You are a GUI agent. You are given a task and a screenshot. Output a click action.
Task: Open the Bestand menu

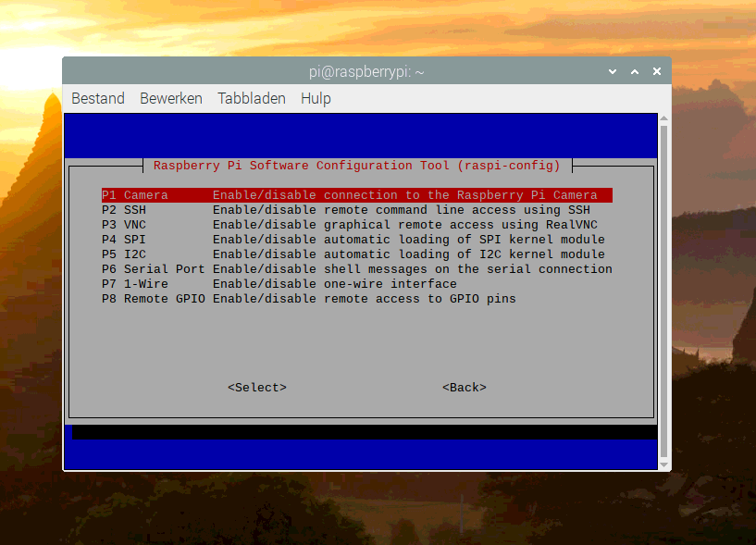pyautogui.click(x=98, y=98)
